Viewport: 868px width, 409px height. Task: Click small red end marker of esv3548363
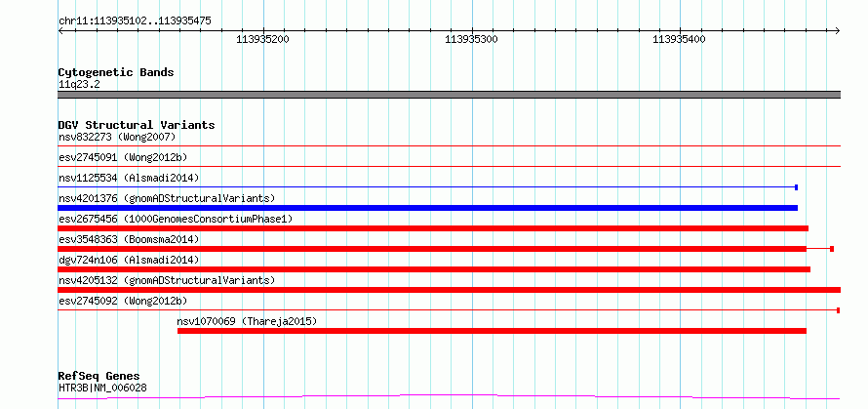832,249
